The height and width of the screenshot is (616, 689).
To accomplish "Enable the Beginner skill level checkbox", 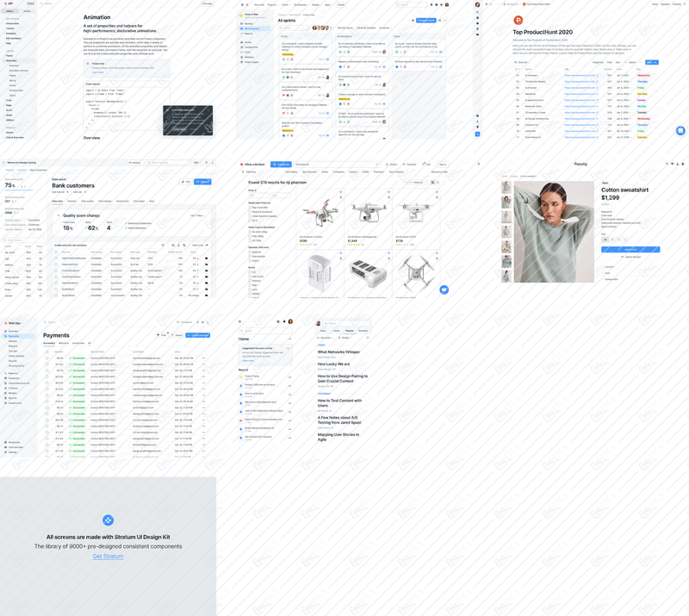I will (250, 252).
